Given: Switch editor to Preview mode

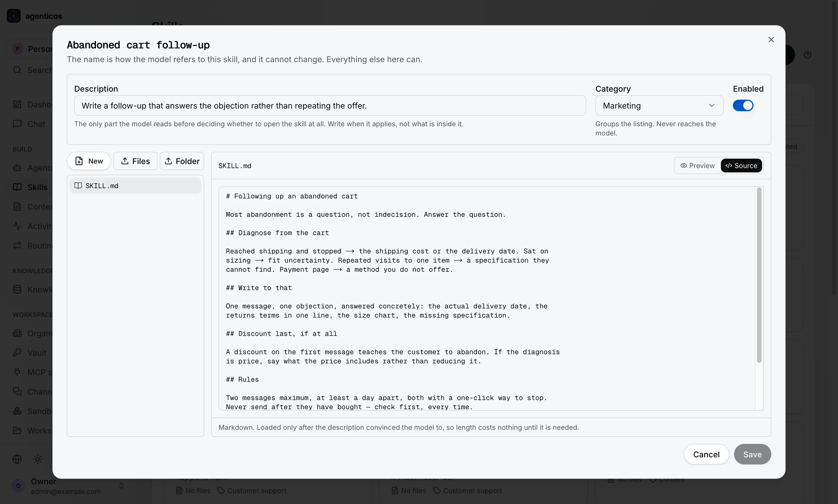Looking at the screenshot, I should 697,166.
